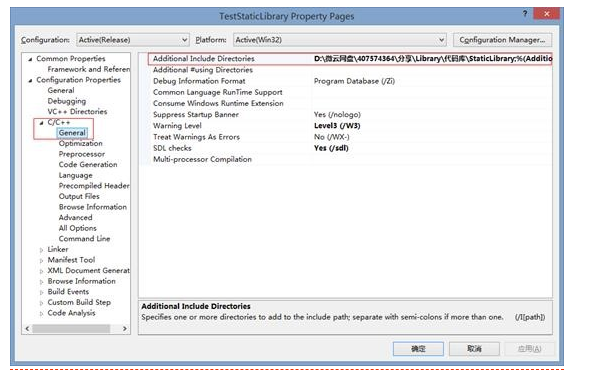Select Command Line item
The image size is (598, 382).
84,239
